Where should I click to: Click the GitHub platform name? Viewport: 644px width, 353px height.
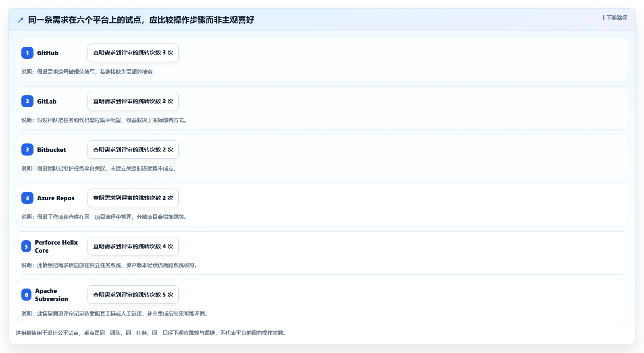(x=48, y=53)
